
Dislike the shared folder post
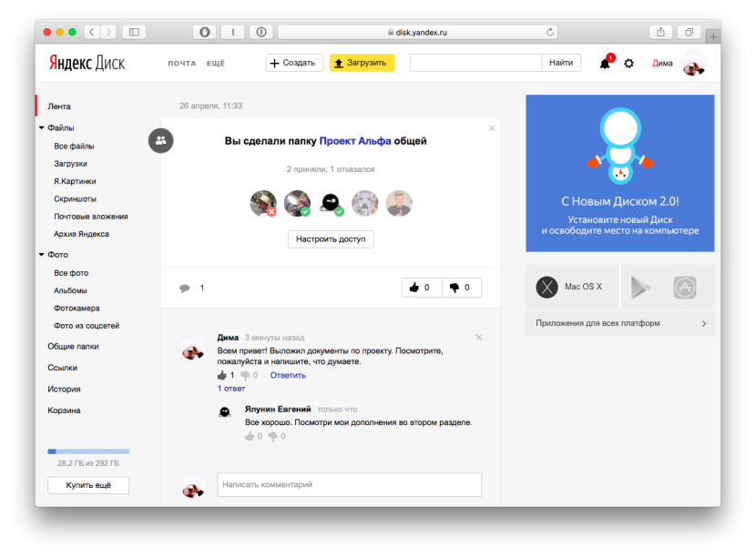(x=462, y=288)
